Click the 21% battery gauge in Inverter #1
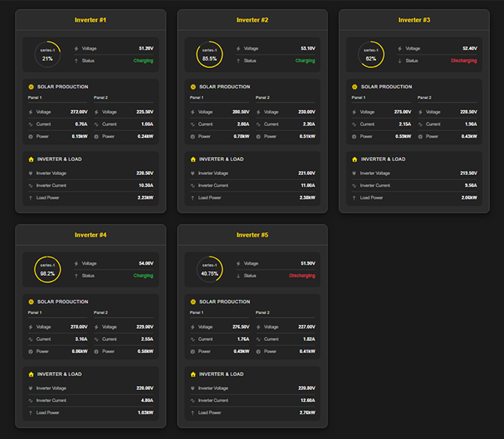Screen dimensions: 504x439 click(x=48, y=55)
